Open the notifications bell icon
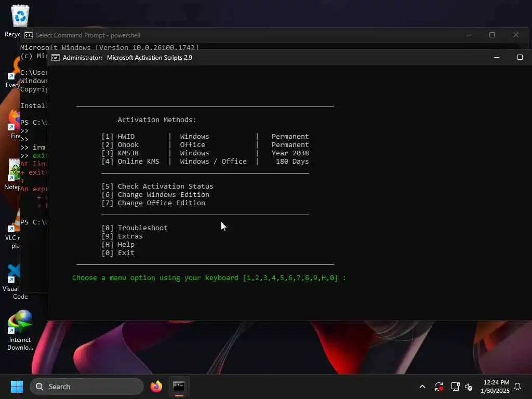 pyautogui.click(x=517, y=387)
